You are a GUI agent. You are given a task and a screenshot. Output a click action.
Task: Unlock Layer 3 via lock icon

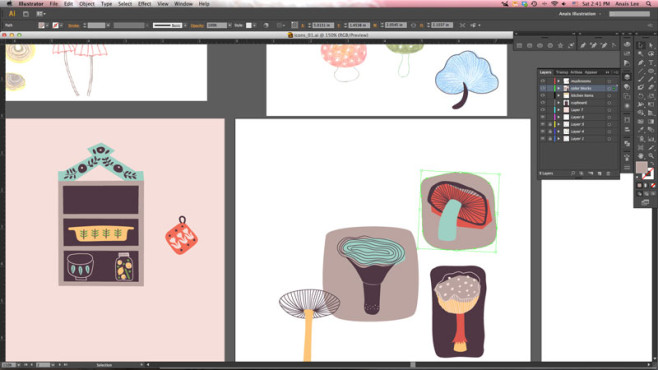click(x=550, y=124)
